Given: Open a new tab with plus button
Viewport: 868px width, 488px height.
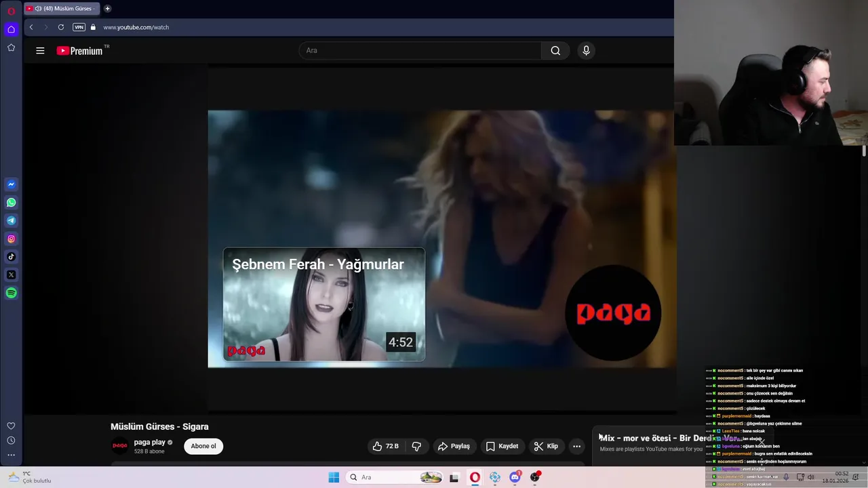Looking at the screenshot, I should pos(107,9).
